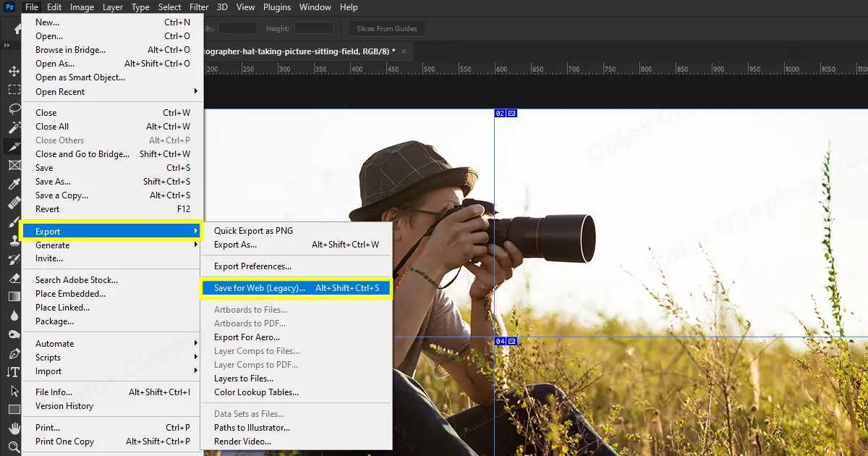
Task: Choose Save for Web (Legacy)
Action: 260,288
